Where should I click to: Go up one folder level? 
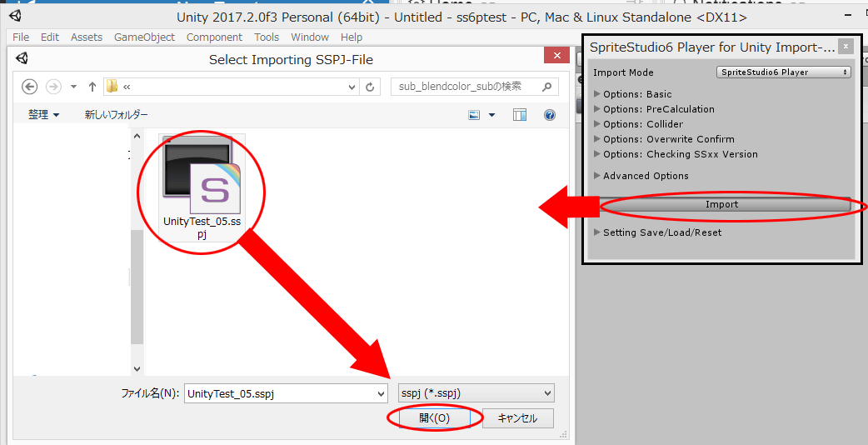tap(92, 87)
